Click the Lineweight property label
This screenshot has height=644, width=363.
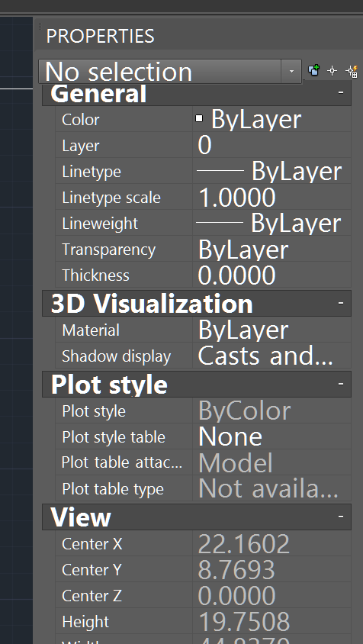pos(100,224)
